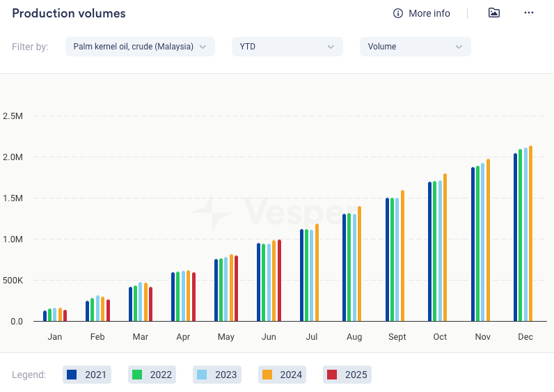This screenshot has width=554, height=392.
Task: Toggle the 2021 series in legend
Action: coord(87,375)
